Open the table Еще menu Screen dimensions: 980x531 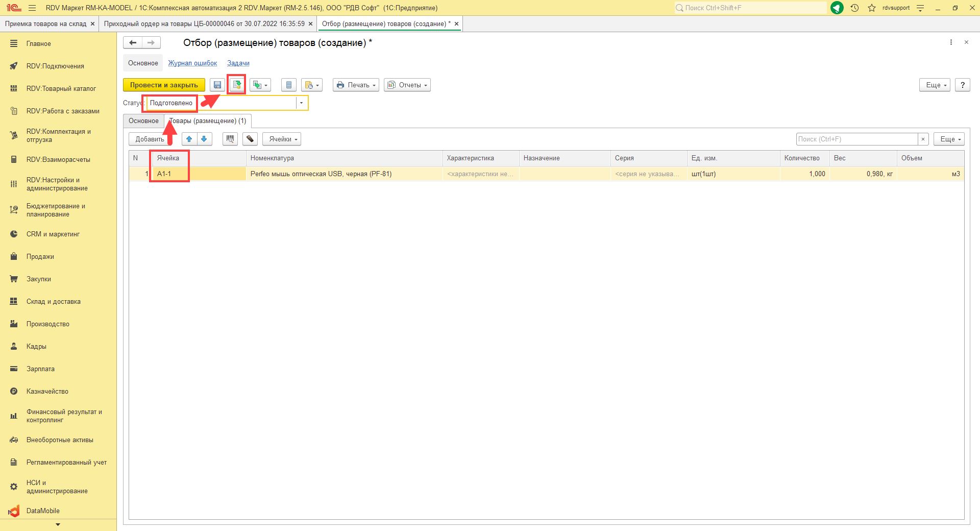coord(949,139)
